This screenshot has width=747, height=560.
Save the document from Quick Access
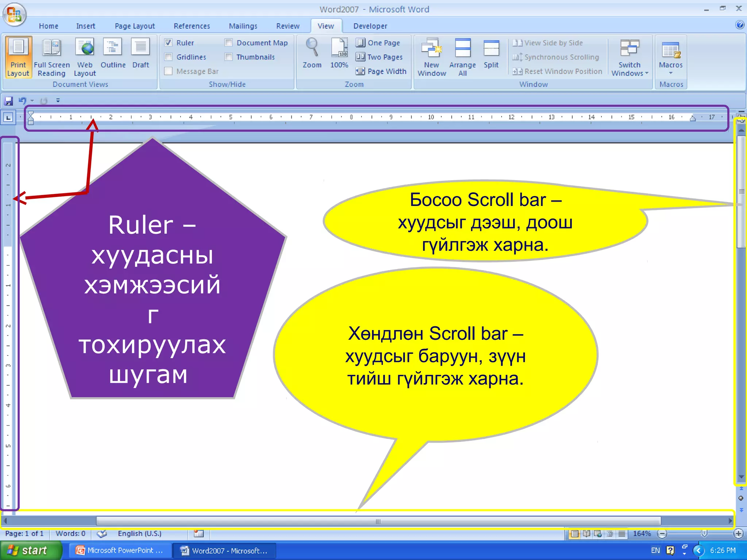coord(8,101)
